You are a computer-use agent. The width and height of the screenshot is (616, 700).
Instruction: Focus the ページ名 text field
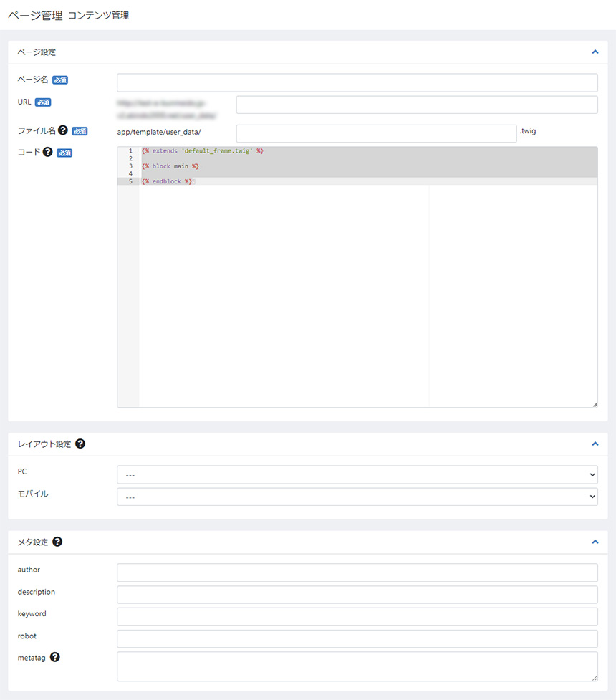point(357,82)
